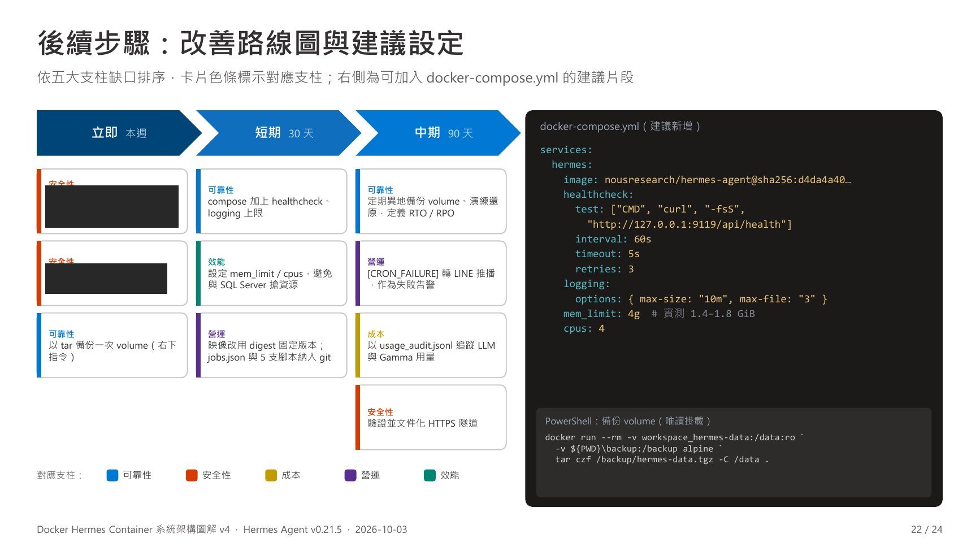Click the mem_limit: 4g line

(659, 314)
